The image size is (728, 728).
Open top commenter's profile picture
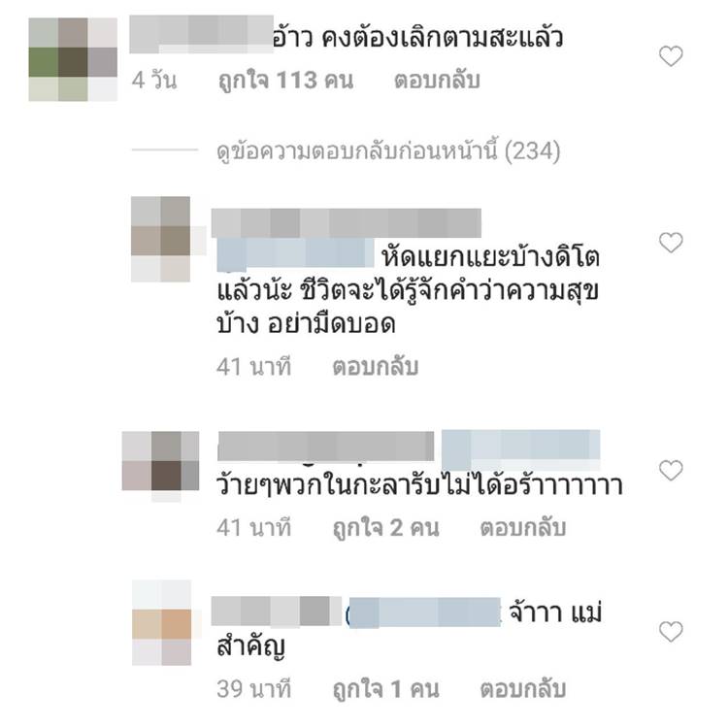[73, 59]
